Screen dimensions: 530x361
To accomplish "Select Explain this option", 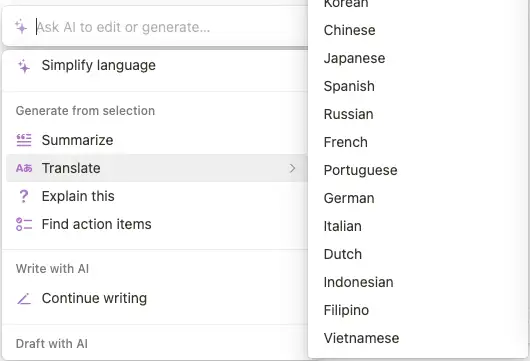I will [156, 196].
